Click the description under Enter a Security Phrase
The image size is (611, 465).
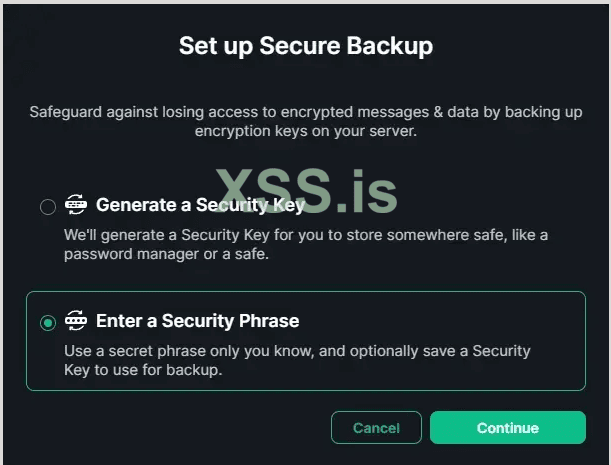[297, 360]
